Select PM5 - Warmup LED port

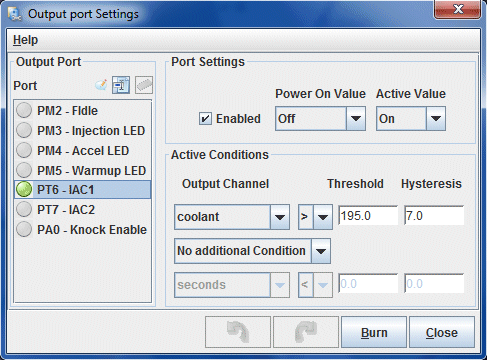[x=82, y=170]
